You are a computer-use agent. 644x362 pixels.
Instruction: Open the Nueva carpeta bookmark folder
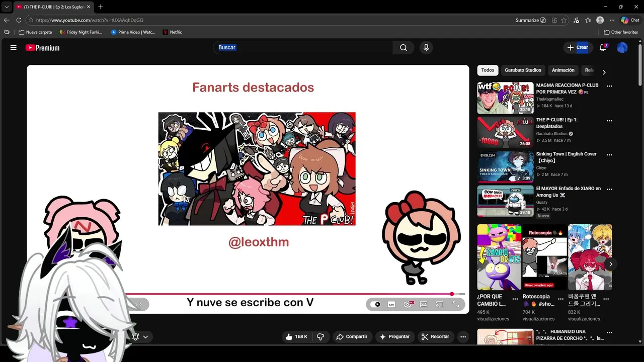coord(35,32)
